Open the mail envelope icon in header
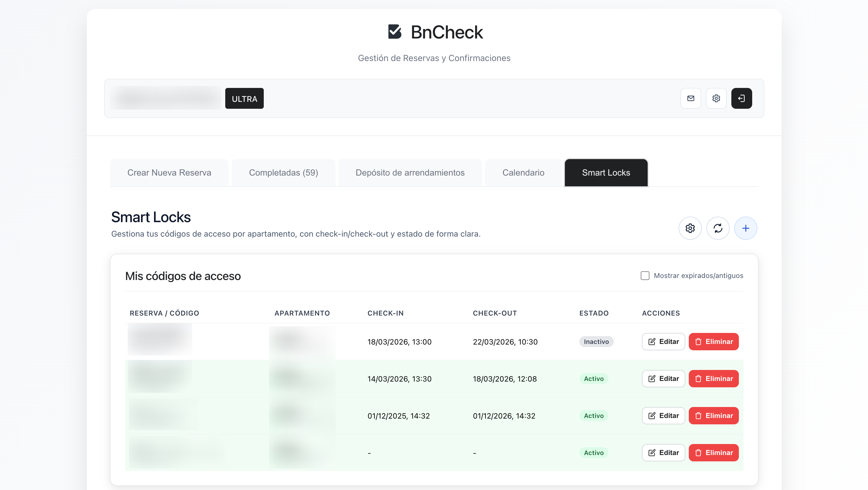868x490 pixels. click(691, 98)
